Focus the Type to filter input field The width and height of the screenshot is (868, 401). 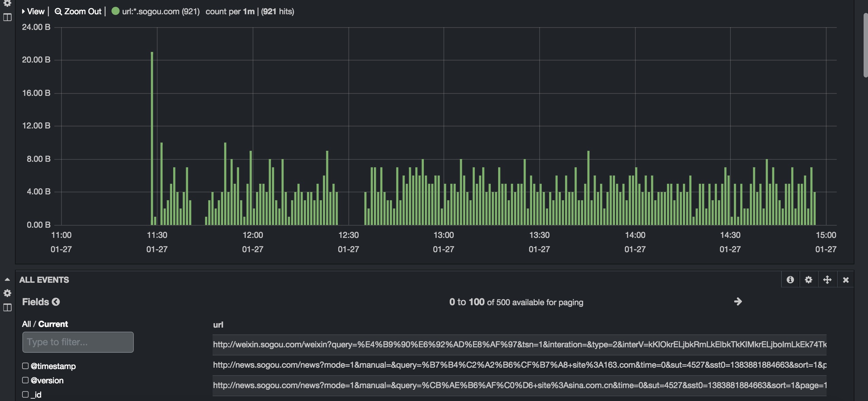[78, 342]
